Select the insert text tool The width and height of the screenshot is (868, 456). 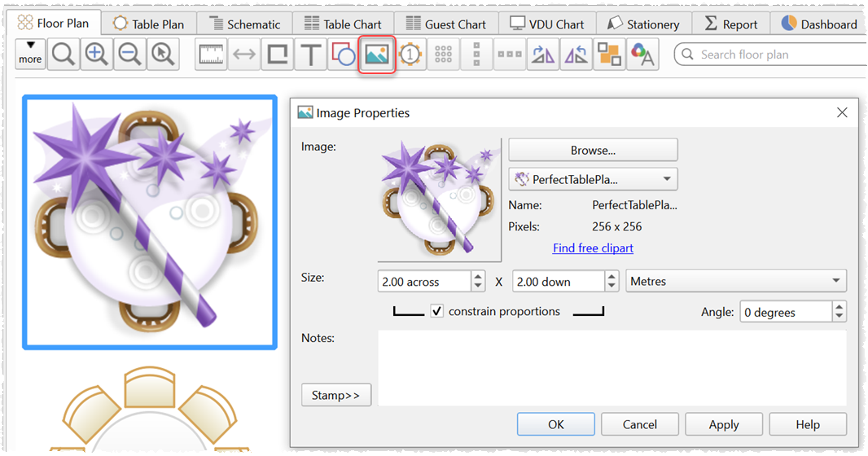point(310,55)
